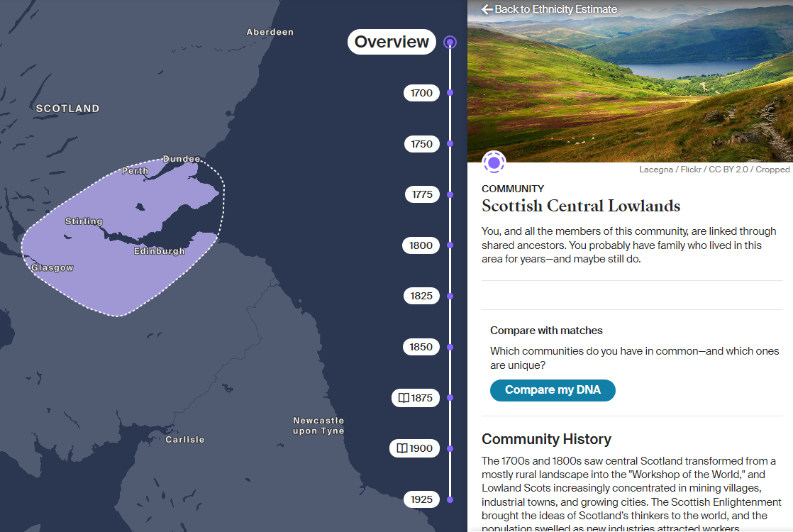The height and width of the screenshot is (532, 793).
Task: Select the 1850 timeline label
Action: coord(421,347)
